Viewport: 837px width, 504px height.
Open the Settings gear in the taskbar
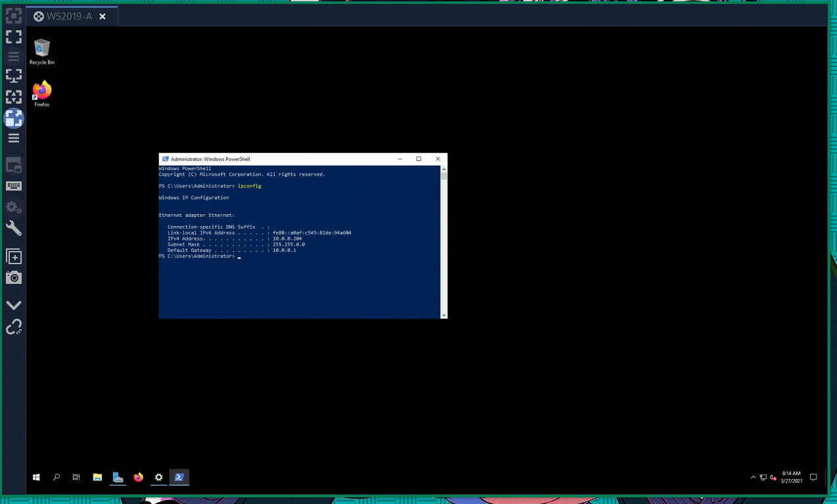(158, 477)
